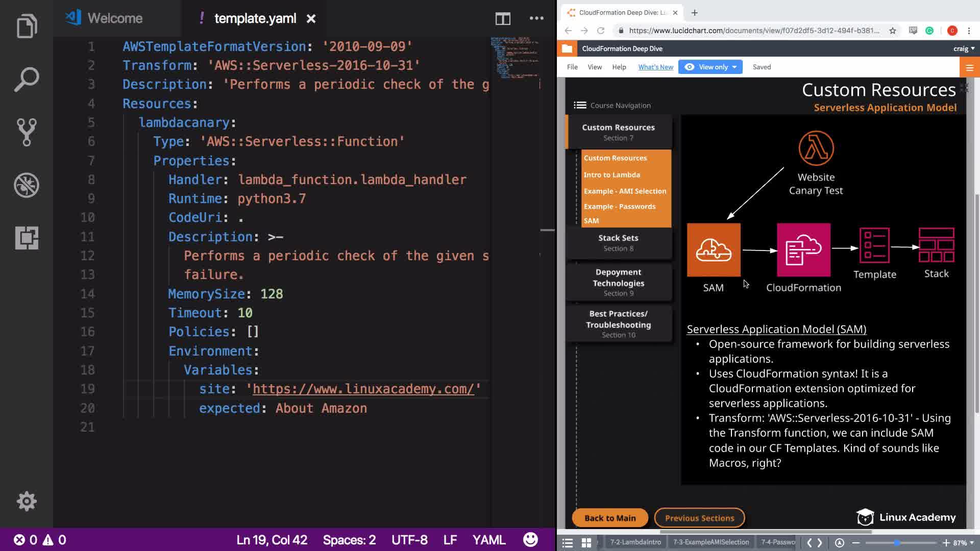Open the Extensions view icon
The height and width of the screenshot is (551, 980).
(27, 238)
